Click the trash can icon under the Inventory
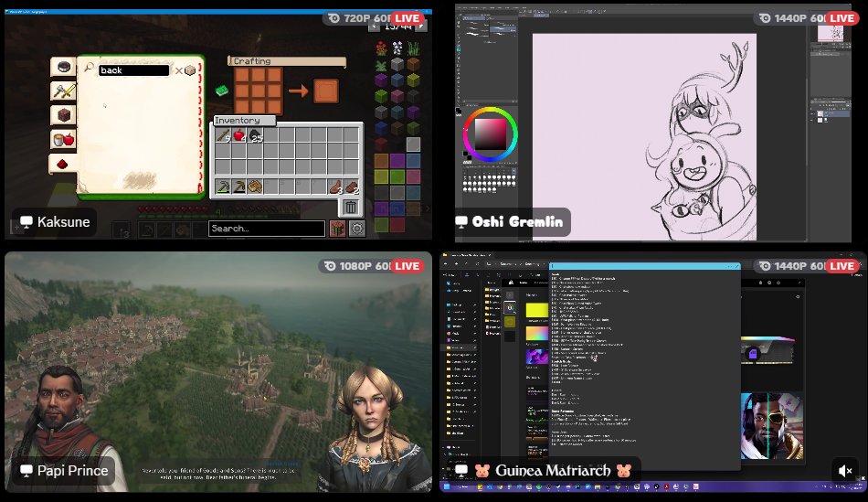Screen dimensions: 868x502 pyautogui.click(x=350, y=208)
